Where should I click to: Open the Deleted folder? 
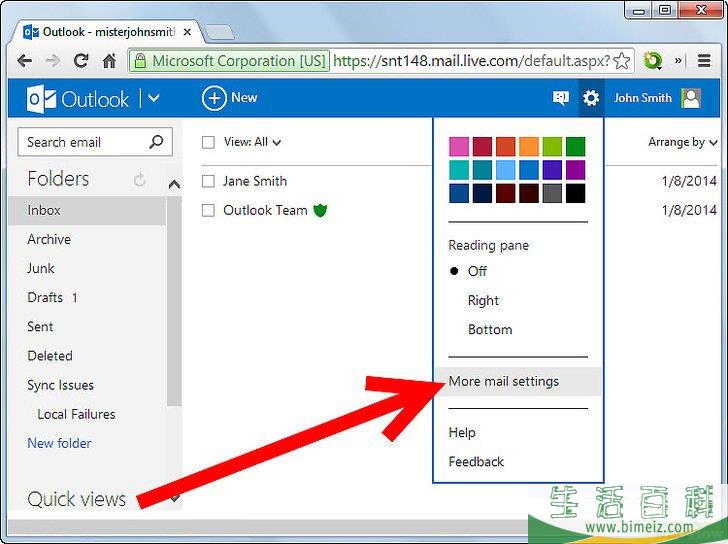click(50, 356)
